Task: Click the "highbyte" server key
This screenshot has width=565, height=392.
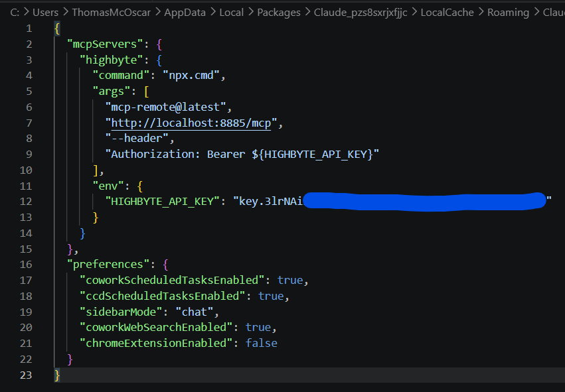Action: (106, 60)
